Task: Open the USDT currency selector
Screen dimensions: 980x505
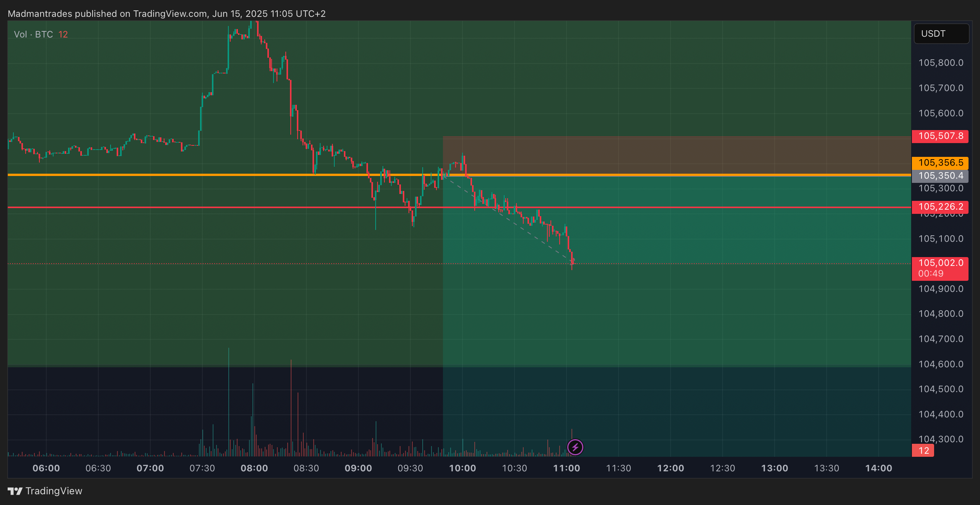Action: 941,34
